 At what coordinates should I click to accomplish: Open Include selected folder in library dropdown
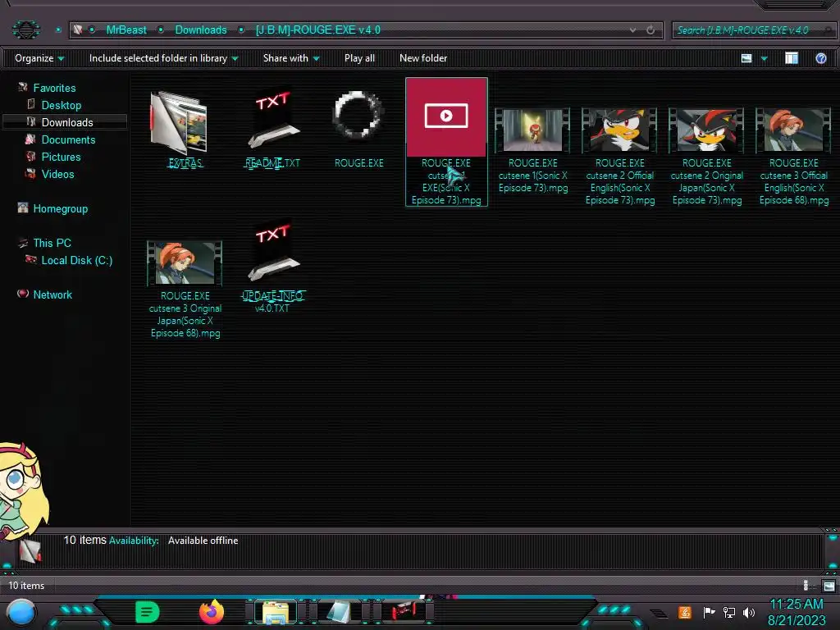163,58
